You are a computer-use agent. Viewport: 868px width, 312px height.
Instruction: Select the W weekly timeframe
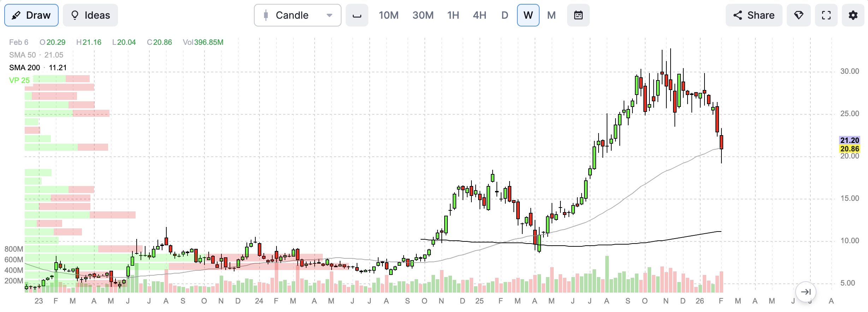528,15
